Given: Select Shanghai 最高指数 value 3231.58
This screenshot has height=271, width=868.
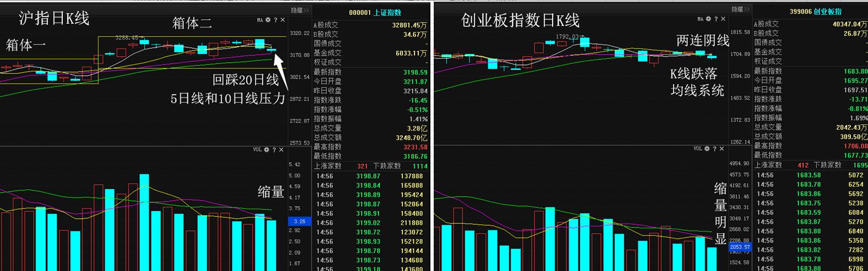Looking at the screenshot, I should 415,147.
